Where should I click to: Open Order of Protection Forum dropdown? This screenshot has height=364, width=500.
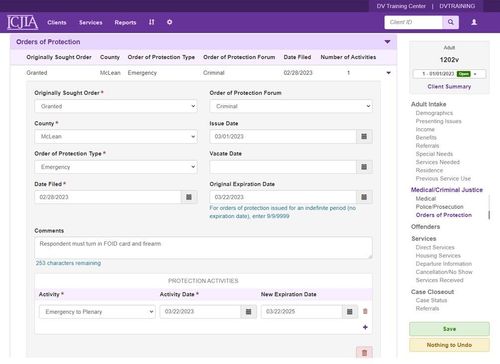[291, 106]
